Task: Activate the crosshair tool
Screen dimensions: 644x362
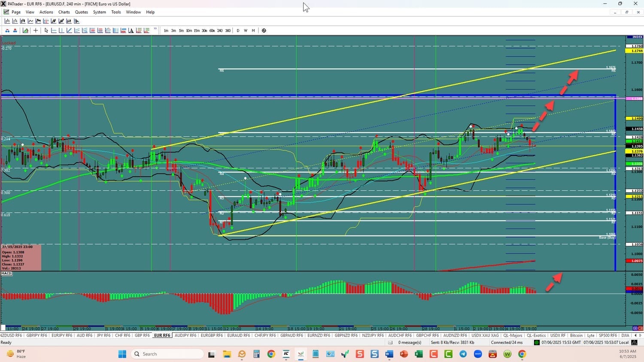Action: 36,30
